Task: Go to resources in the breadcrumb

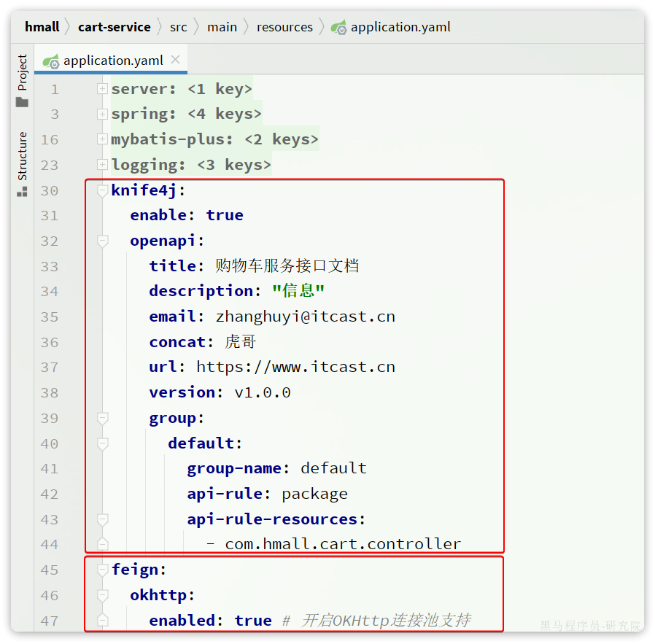Action: (284, 27)
